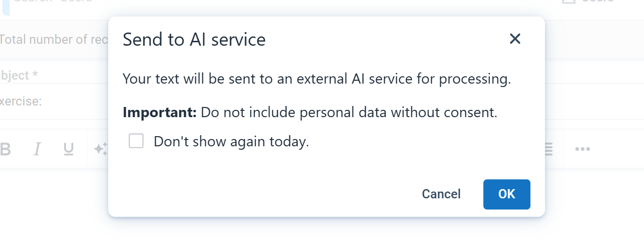
Task: Click the external AI service message text
Action: (x=316, y=79)
